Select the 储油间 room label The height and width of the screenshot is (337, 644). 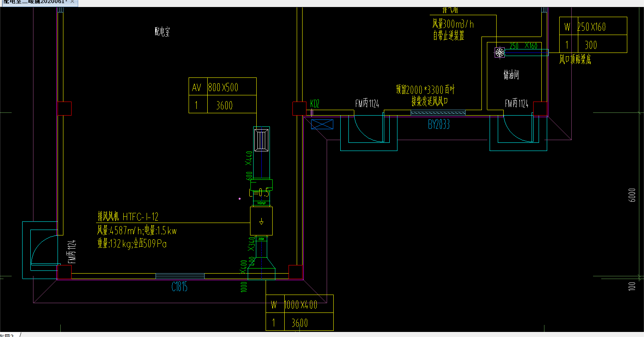[x=511, y=74]
